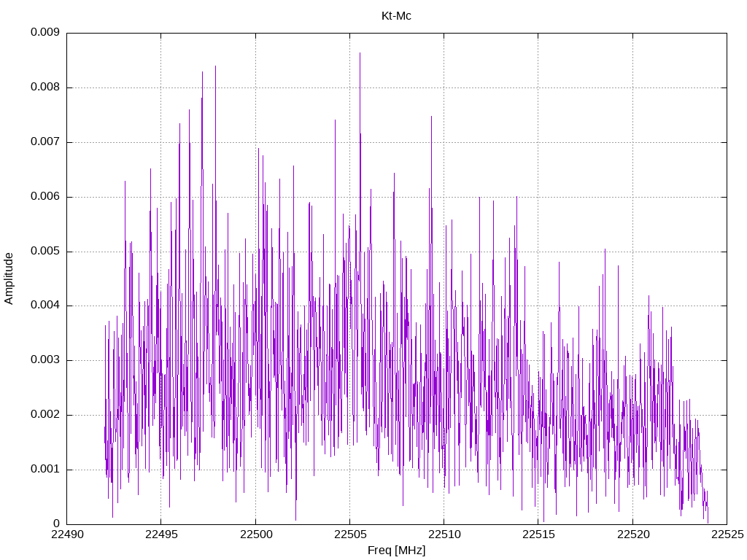Image resolution: width=747 pixels, height=560 pixels.
Task: Click y-axis tick label 0.002
Action: coord(45,415)
